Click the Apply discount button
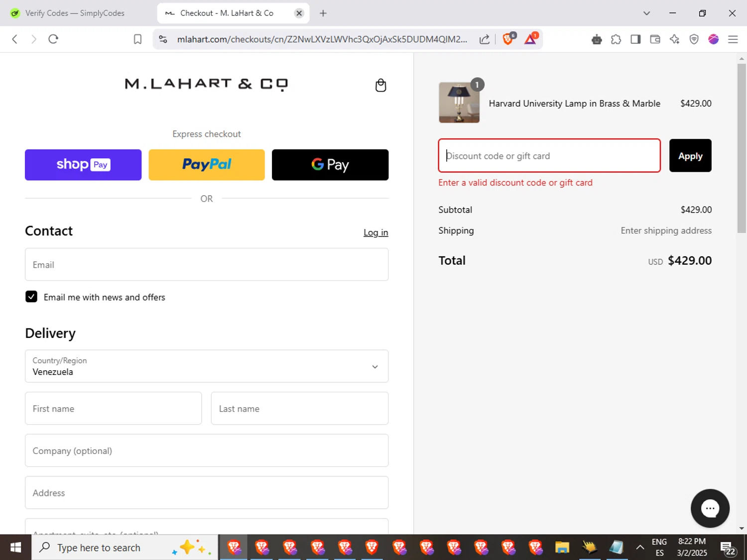The image size is (747, 560). pos(690,156)
